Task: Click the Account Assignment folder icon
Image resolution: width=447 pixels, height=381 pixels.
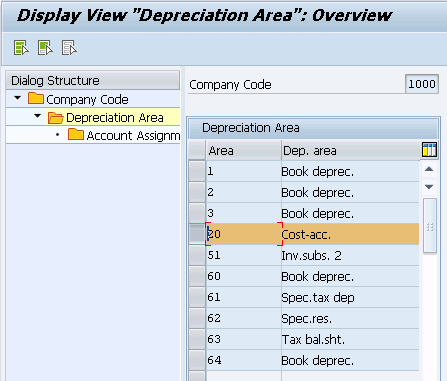Action: 76,134
